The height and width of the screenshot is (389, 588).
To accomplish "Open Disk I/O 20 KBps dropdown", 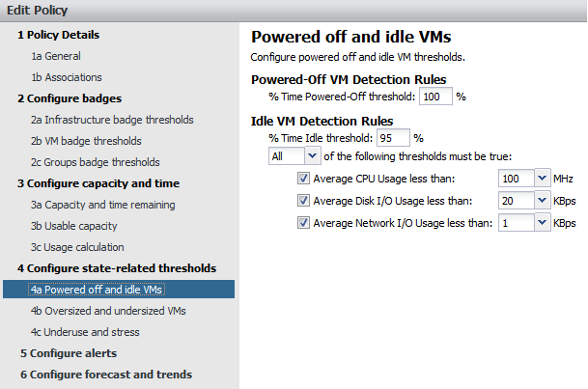I will point(541,201).
